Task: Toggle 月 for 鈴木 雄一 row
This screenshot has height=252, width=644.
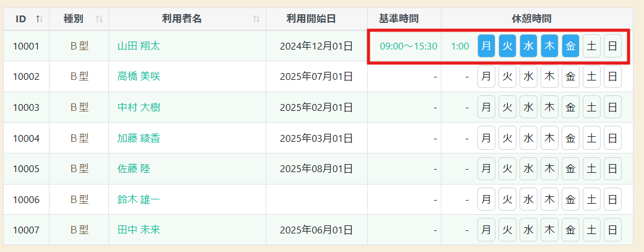Action: tap(486, 199)
